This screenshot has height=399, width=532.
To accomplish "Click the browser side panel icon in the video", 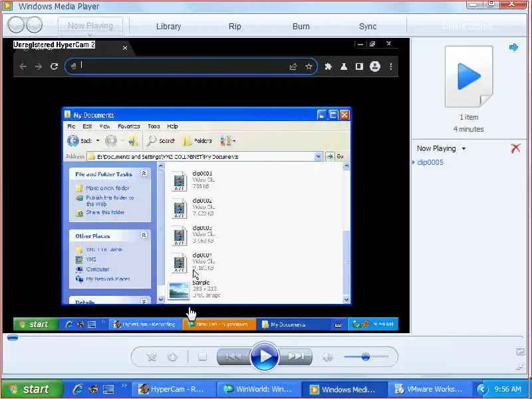I will pyautogui.click(x=359, y=66).
